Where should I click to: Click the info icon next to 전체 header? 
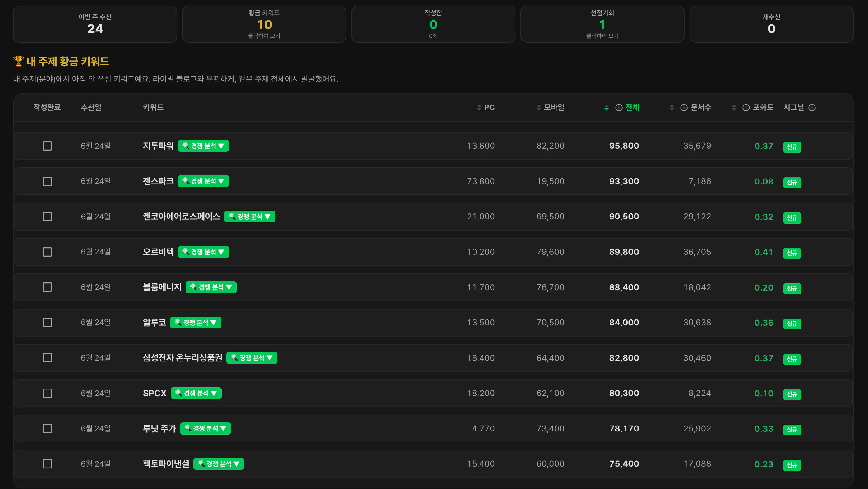[x=619, y=108]
